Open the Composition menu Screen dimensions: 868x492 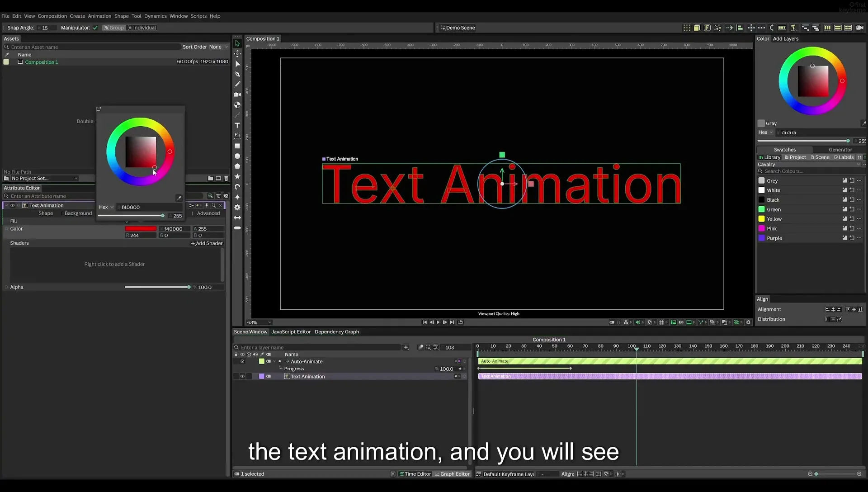coord(52,16)
